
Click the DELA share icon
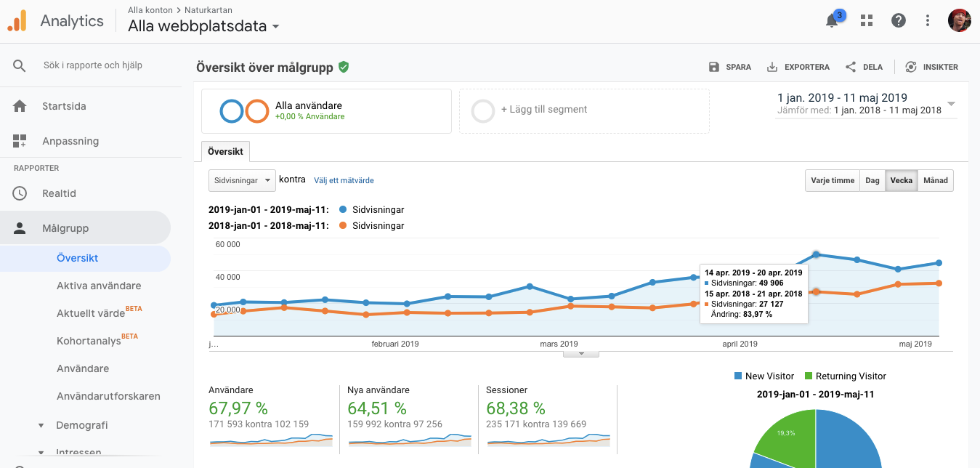[851, 67]
